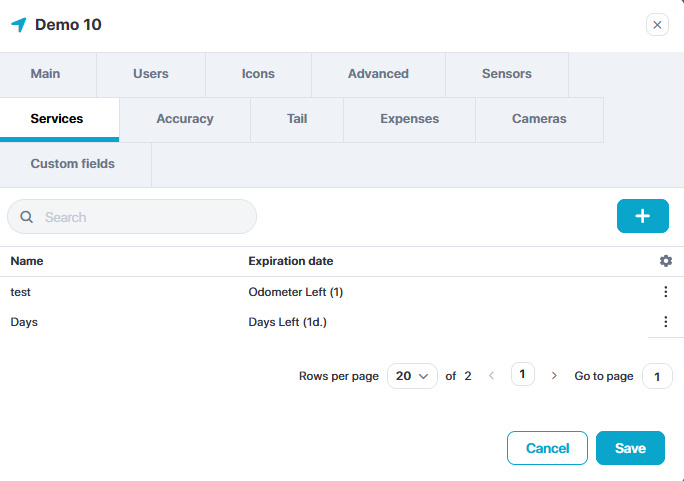Go to the previous page arrow
The height and width of the screenshot is (481, 684).
click(491, 376)
